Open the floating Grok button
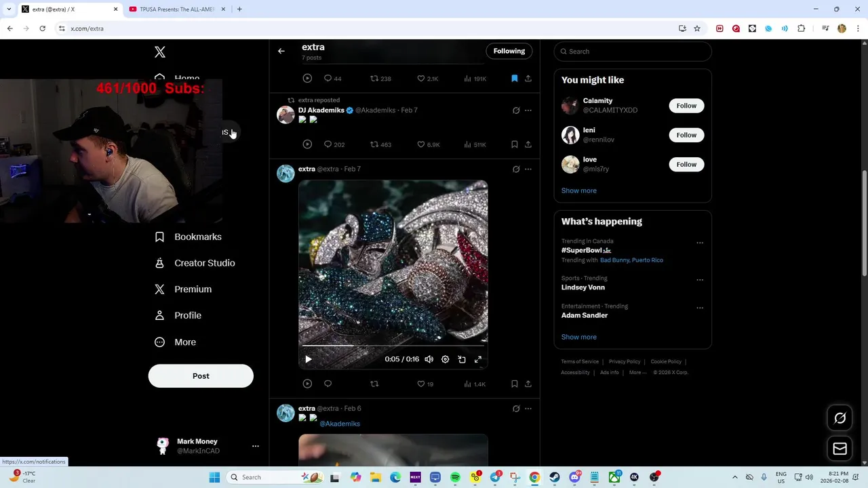 click(840, 418)
